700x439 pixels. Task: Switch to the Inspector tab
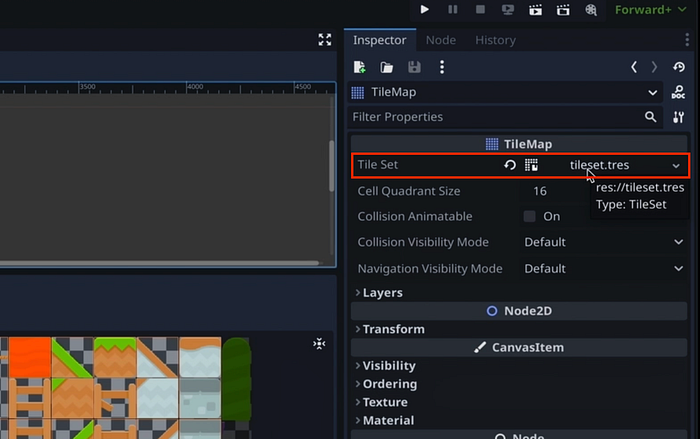click(x=379, y=40)
